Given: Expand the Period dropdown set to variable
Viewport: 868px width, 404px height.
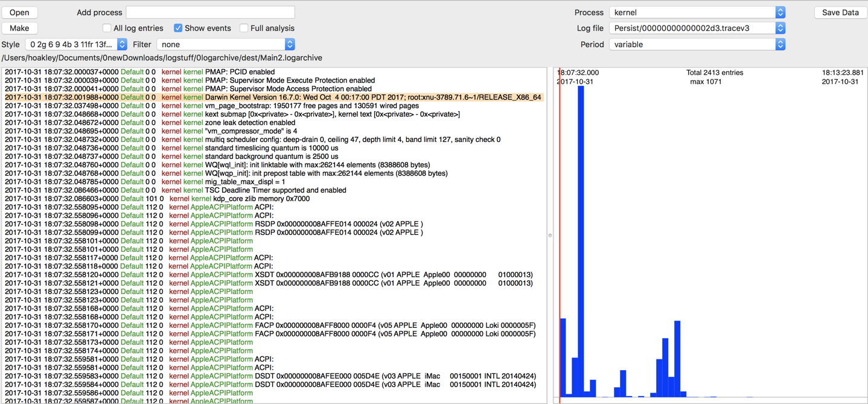Looking at the screenshot, I should coord(697,45).
